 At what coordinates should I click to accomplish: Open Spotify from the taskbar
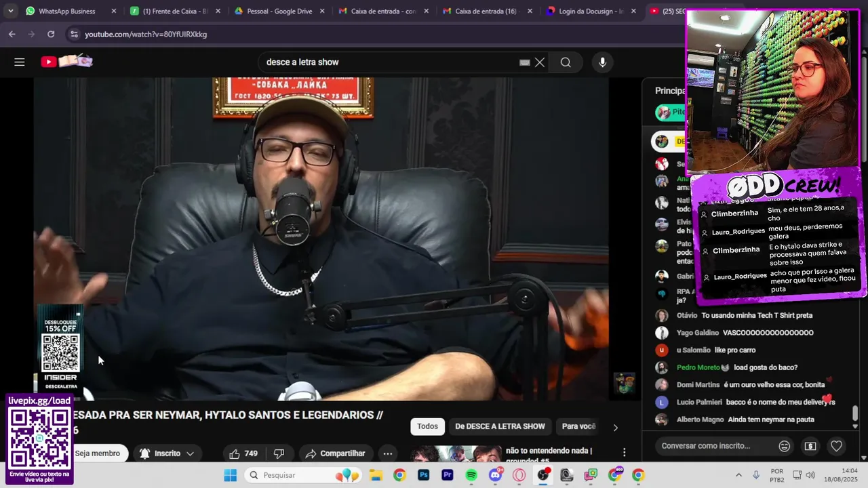click(471, 475)
